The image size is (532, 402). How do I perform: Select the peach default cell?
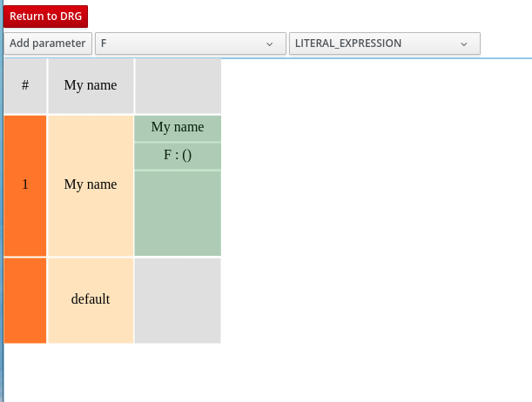click(91, 299)
